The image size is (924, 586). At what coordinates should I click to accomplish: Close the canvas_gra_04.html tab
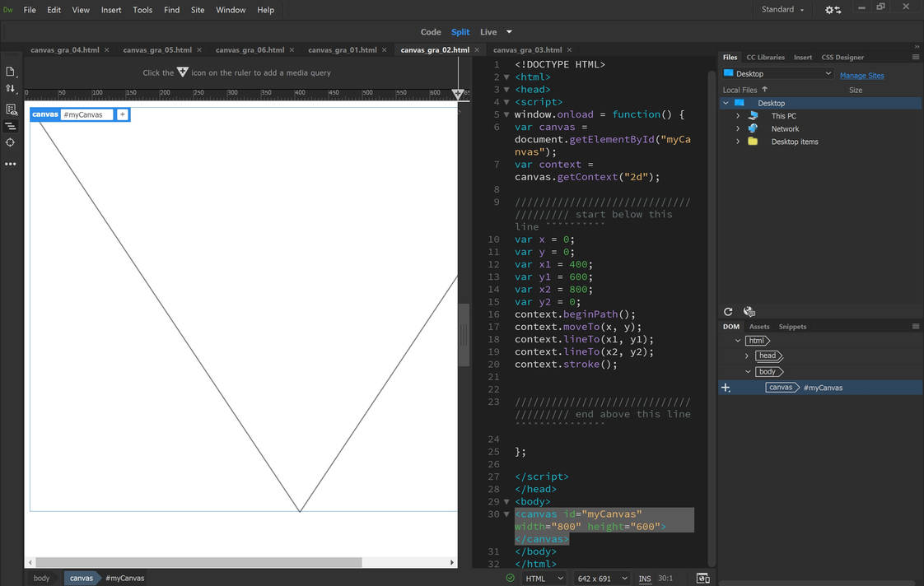tap(107, 50)
